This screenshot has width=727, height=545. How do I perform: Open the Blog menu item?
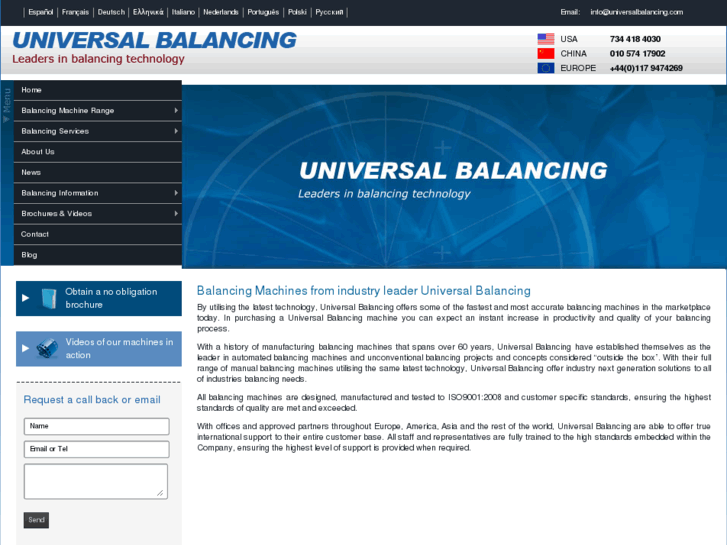pos(98,255)
